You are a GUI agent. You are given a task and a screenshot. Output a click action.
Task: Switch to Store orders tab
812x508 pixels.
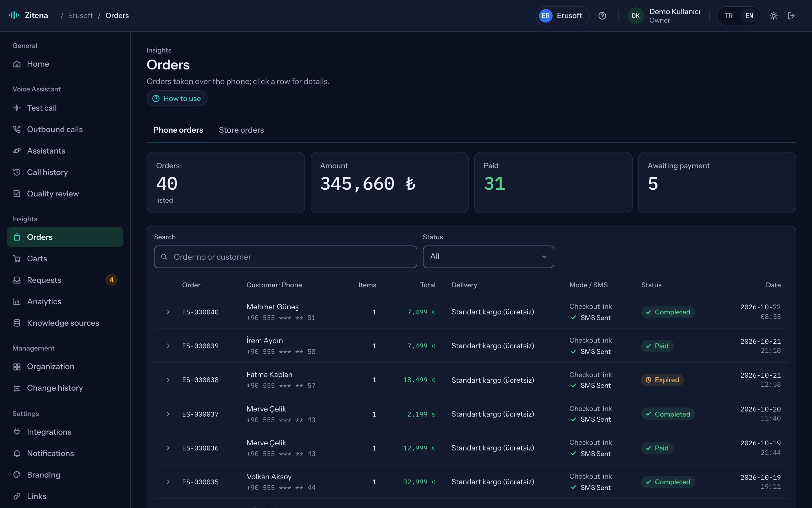click(241, 130)
